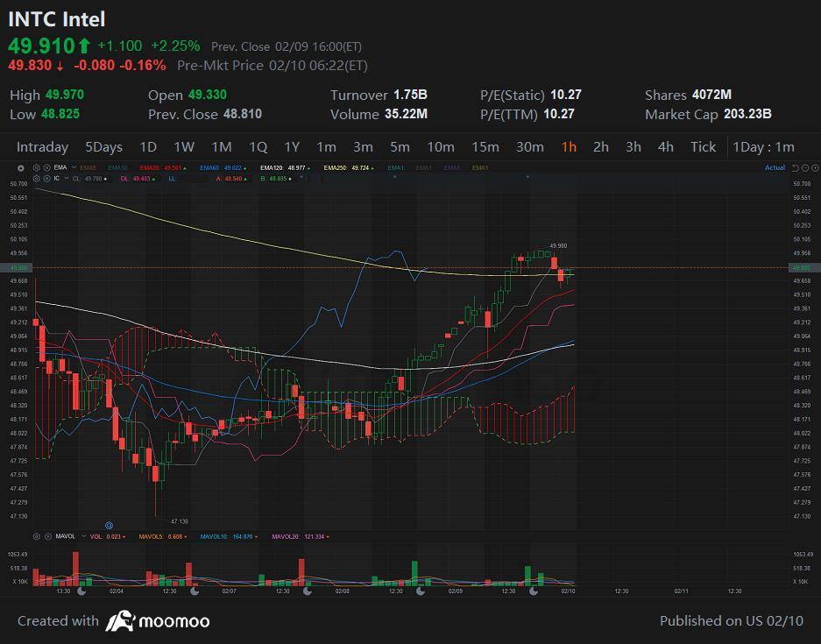Switch to the 3h timeframe
This screenshot has height=644, width=821.
(x=633, y=147)
